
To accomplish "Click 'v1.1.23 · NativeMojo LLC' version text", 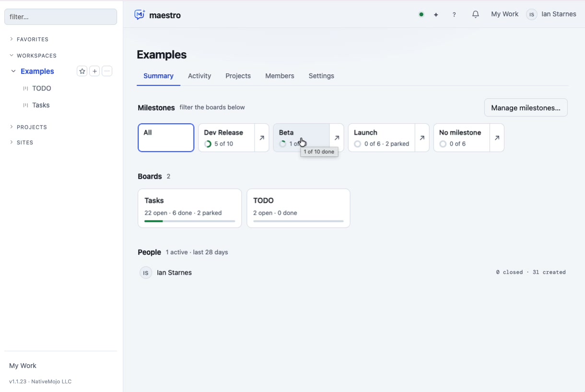I will (40, 381).
